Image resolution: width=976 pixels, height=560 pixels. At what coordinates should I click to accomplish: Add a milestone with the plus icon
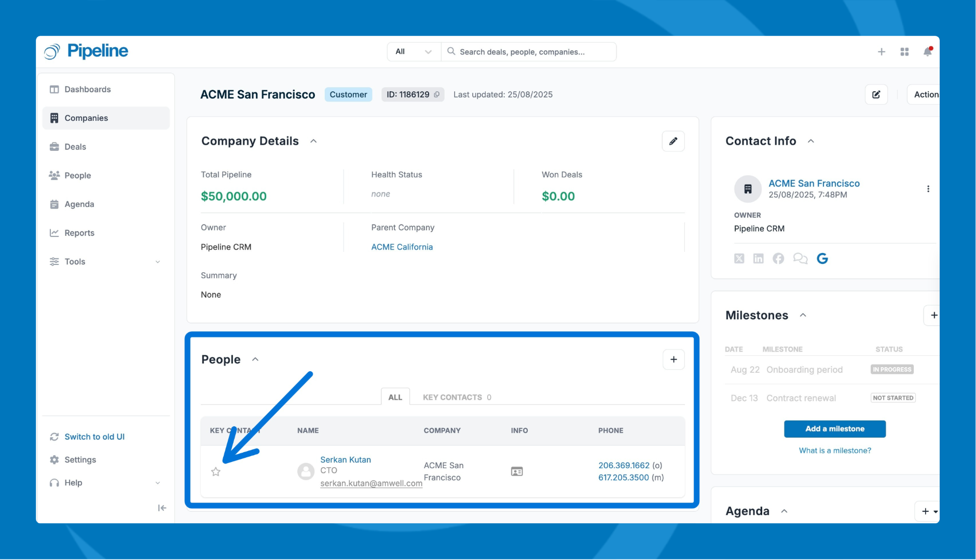coord(933,315)
